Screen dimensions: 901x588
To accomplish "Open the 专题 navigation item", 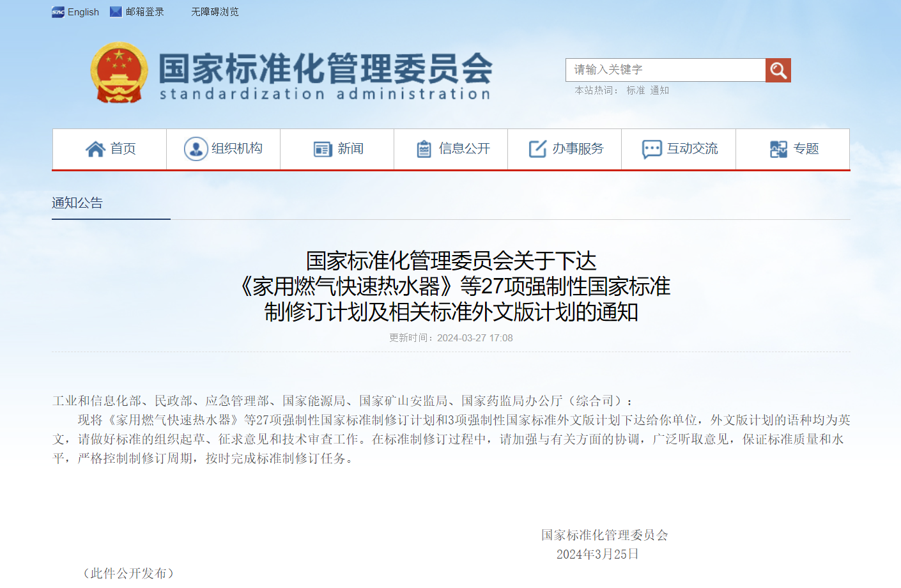I will pyautogui.click(x=793, y=149).
